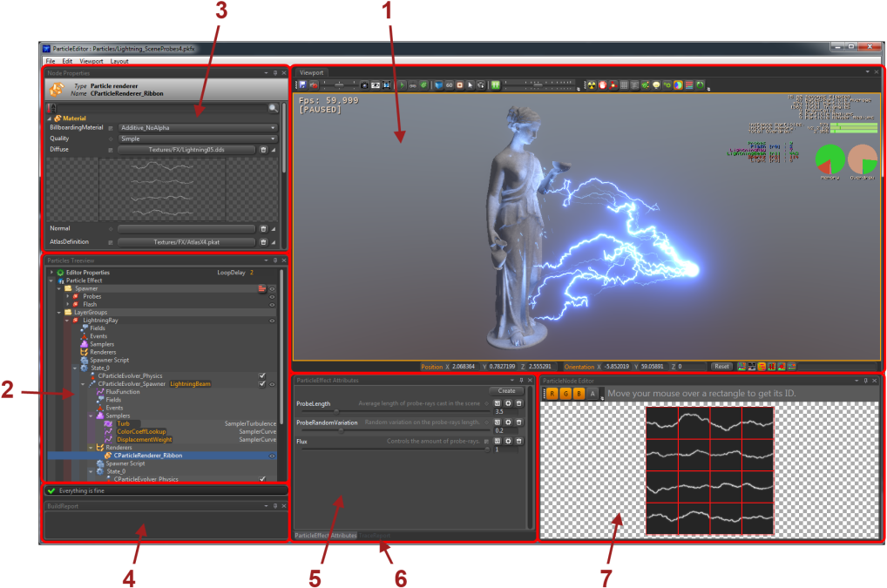
Task: Open the Quality dropdown currently set to Simple
Action: point(196,138)
